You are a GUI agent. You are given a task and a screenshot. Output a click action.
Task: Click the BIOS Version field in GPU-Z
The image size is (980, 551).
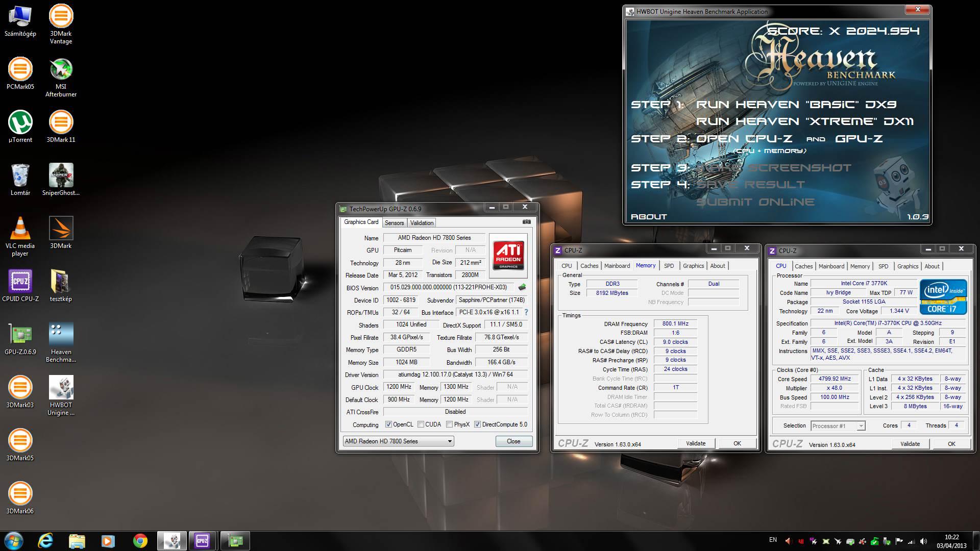coord(449,287)
